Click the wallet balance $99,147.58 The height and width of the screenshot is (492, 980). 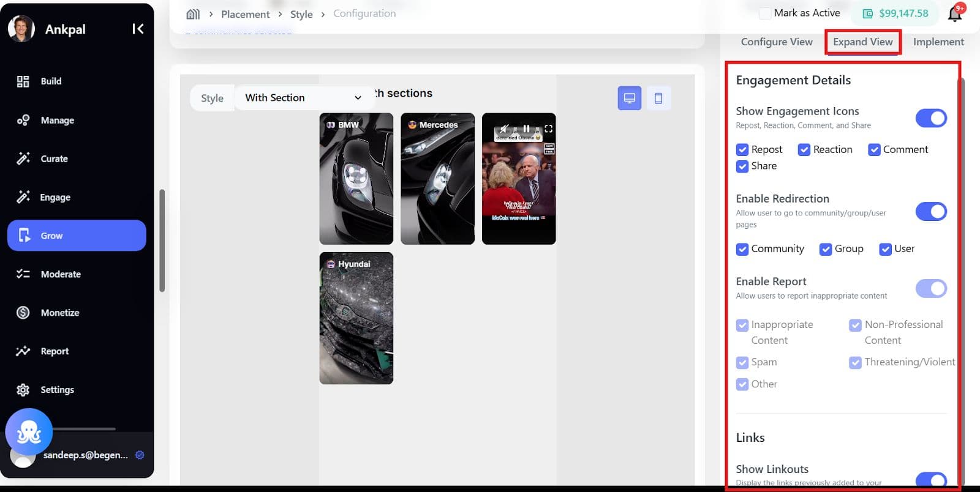(903, 13)
